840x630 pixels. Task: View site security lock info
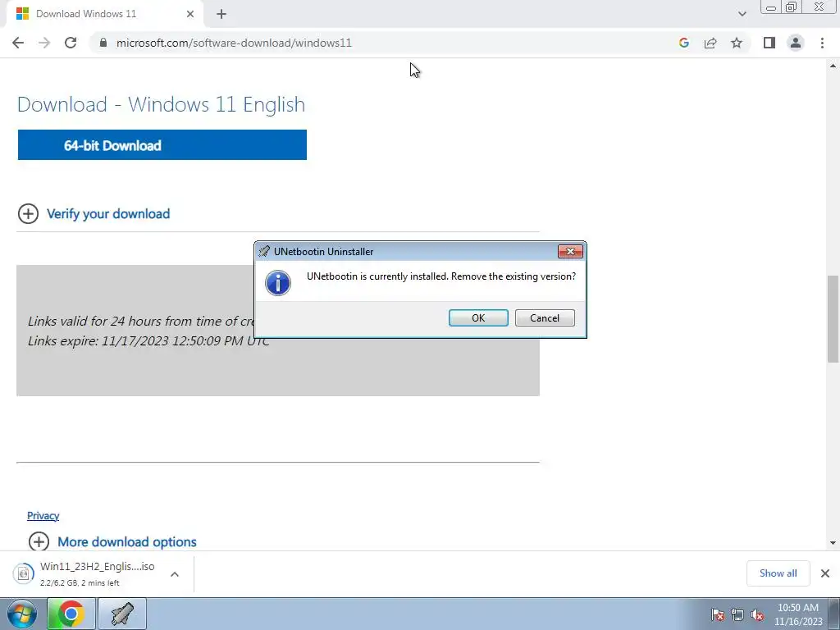tap(103, 43)
